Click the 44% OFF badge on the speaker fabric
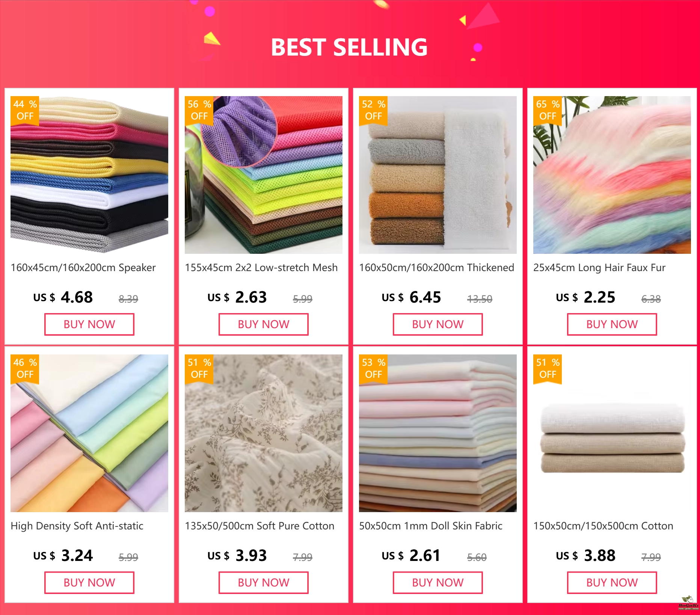700x615 pixels. click(25, 110)
